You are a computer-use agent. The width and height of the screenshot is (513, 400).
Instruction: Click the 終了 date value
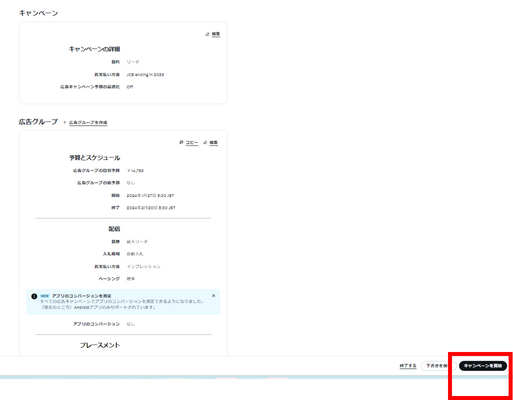tap(151, 208)
